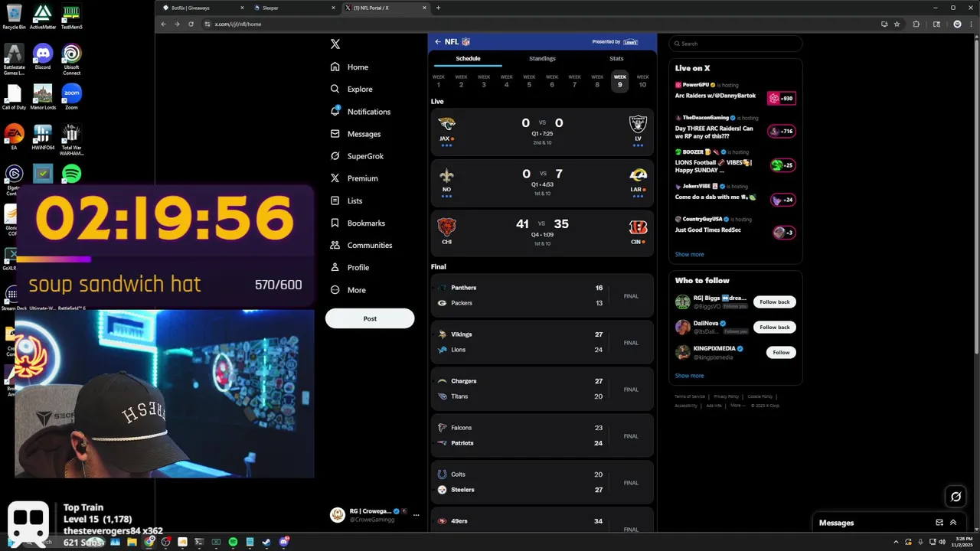Open Spotify from the taskbar
Viewport: 980px width, 551px height.
[233, 542]
